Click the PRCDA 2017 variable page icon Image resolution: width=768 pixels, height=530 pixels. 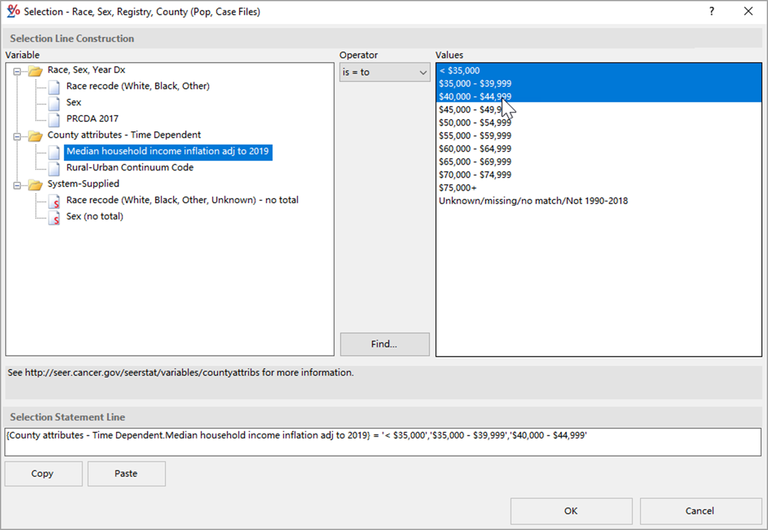click(x=55, y=119)
